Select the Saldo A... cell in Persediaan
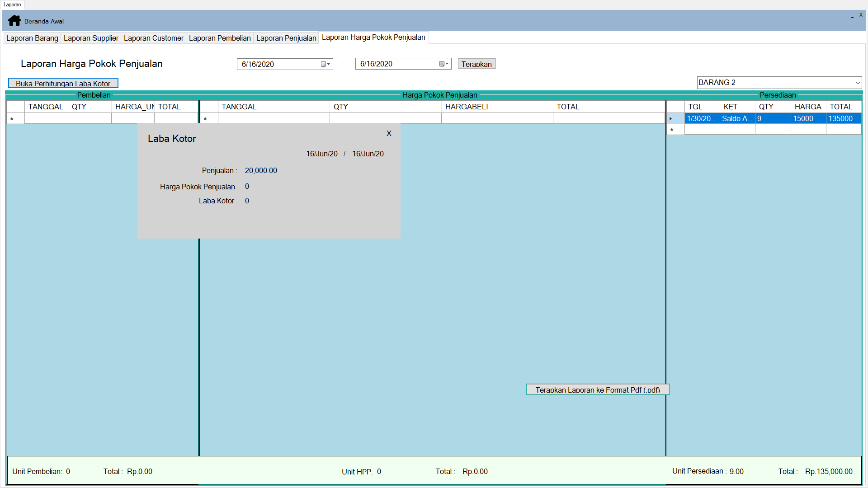This screenshot has height=488, width=868. (737, 118)
